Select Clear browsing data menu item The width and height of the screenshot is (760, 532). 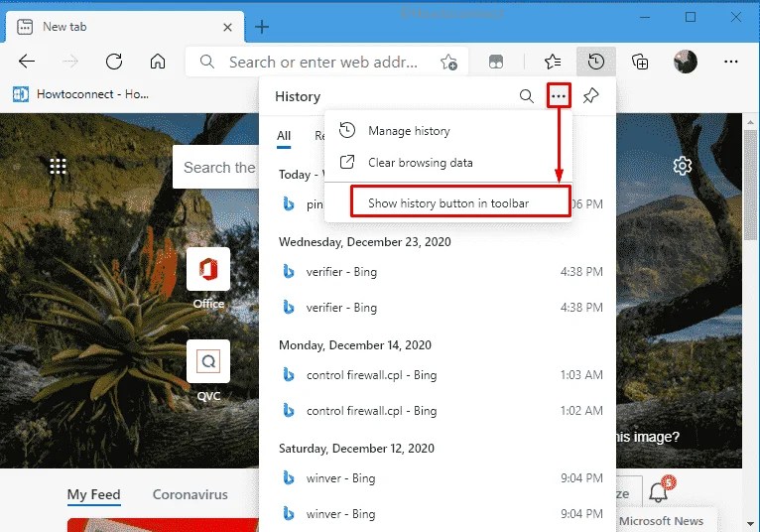click(x=448, y=163)
